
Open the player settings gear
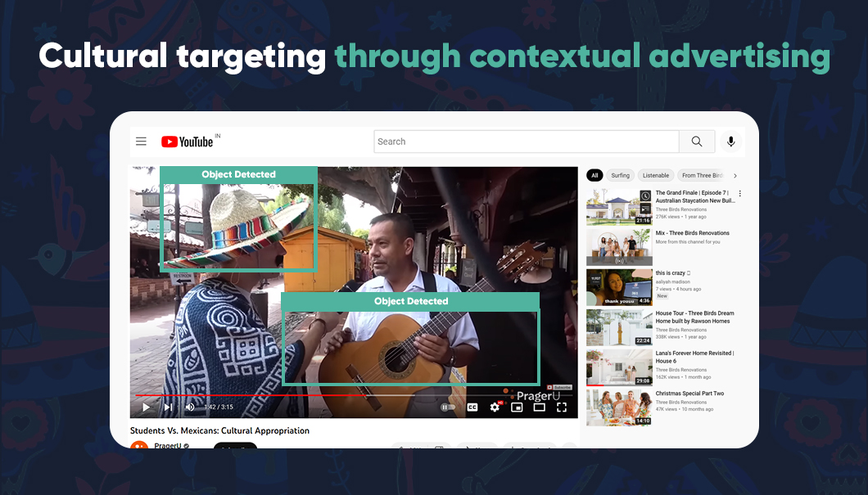pos(495,407)
